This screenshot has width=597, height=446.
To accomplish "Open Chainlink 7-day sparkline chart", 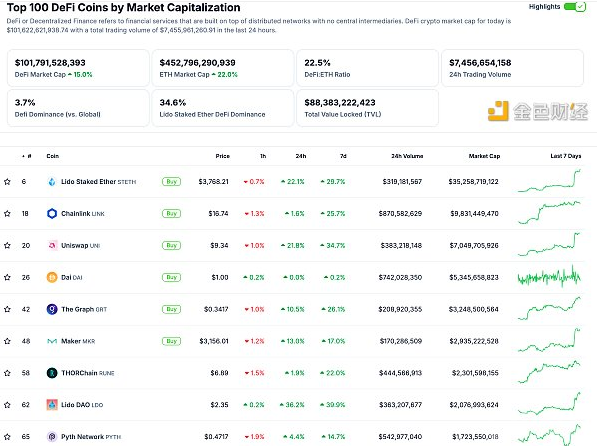I will pyautogui.click(x=549, y=213).
